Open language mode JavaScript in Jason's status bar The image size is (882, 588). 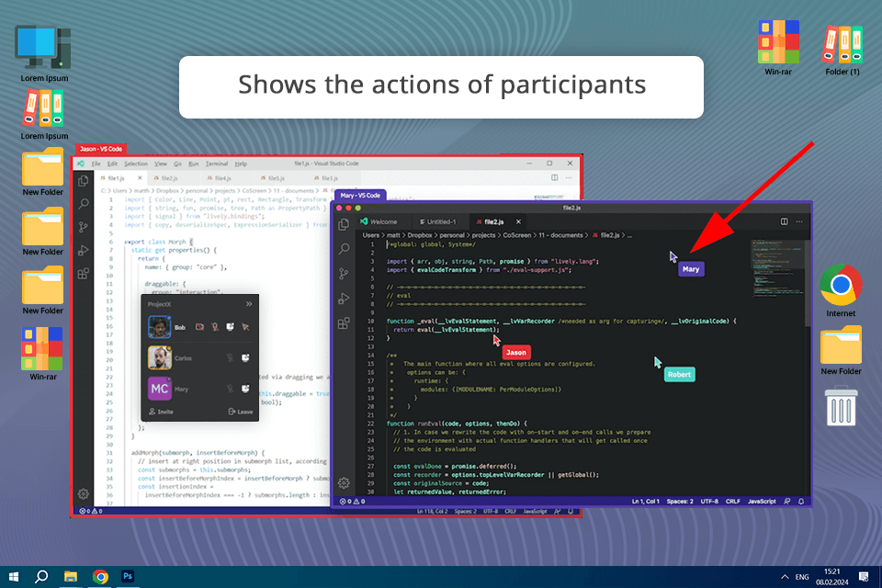tap(535, 512)
